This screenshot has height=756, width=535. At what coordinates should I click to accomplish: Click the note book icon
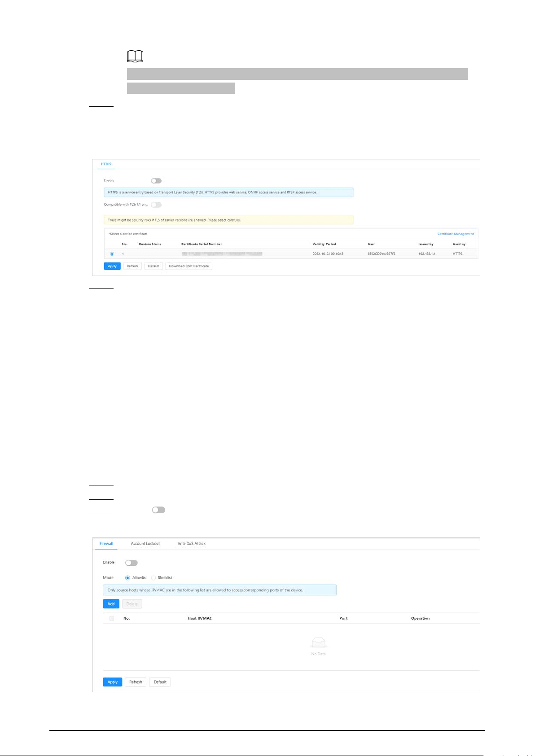tap(135, 56)
